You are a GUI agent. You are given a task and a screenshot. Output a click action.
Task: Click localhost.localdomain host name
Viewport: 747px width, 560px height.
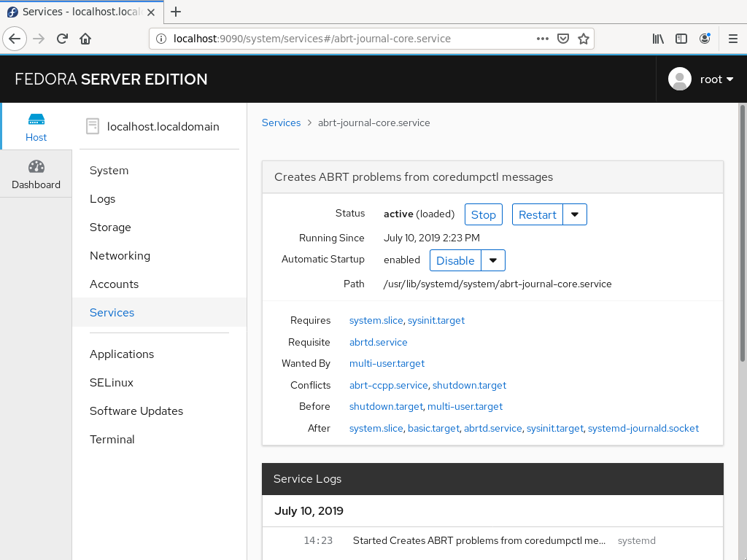pyautogui.click(x=163, y=127)
